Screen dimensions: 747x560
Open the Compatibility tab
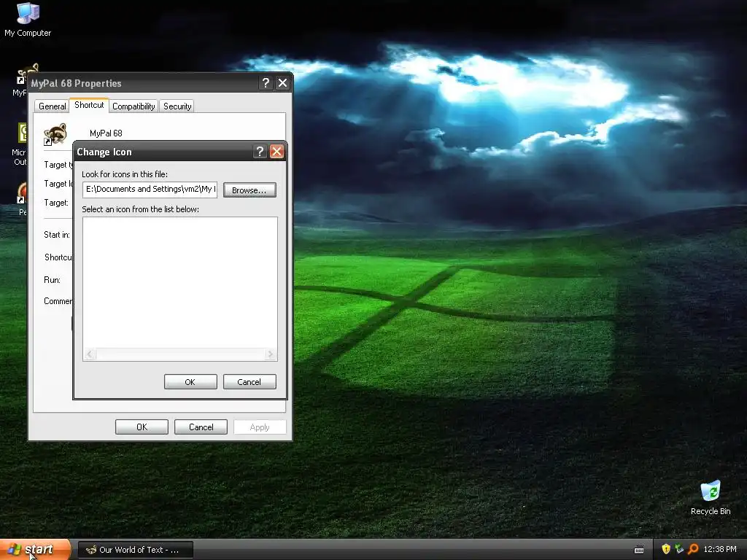click(x=133, y=106)
